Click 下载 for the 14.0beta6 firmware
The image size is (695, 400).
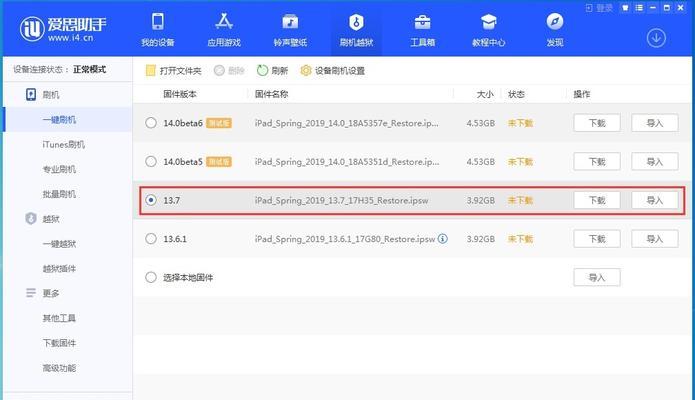pyautogui.click(x=597, y=123)
